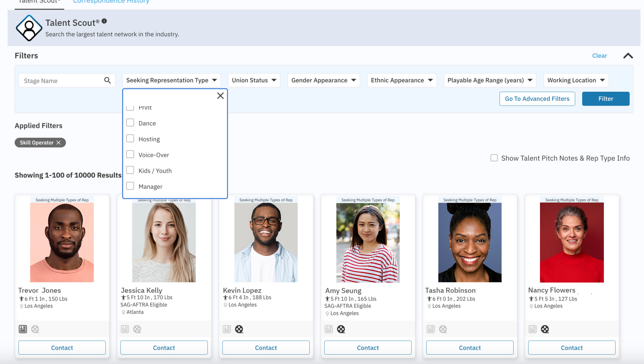The height and width of the screenshot is (364, 644).
Task: Open Tasha Robinson's resume icon
Action: [x=431, y=329]
